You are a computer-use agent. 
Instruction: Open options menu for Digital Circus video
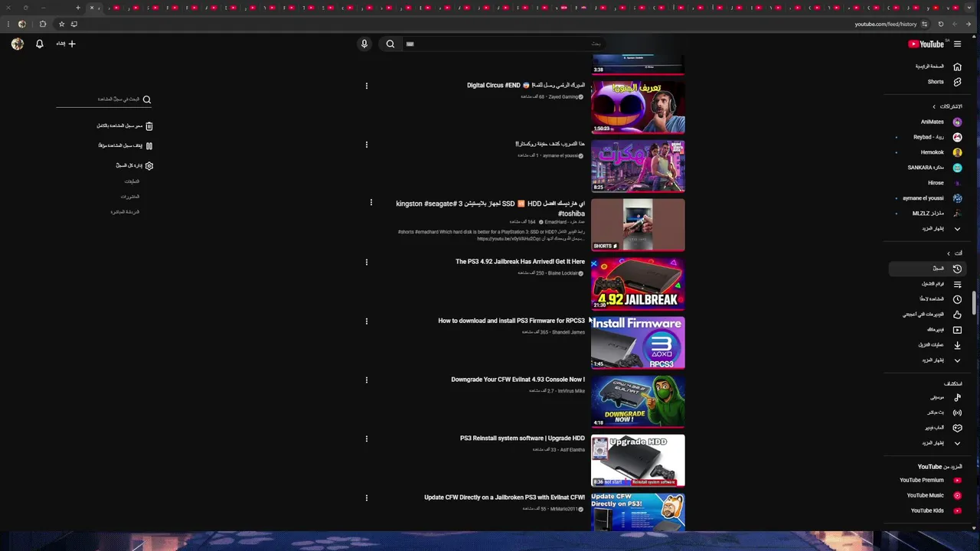point(367,86)
